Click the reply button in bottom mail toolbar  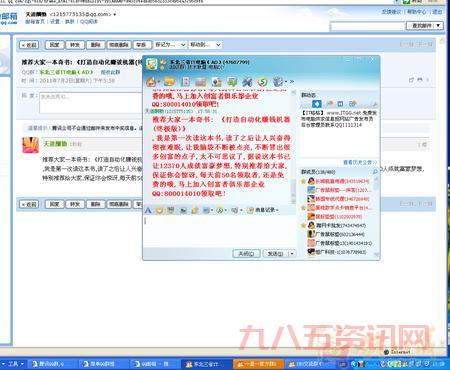[54, 204]
